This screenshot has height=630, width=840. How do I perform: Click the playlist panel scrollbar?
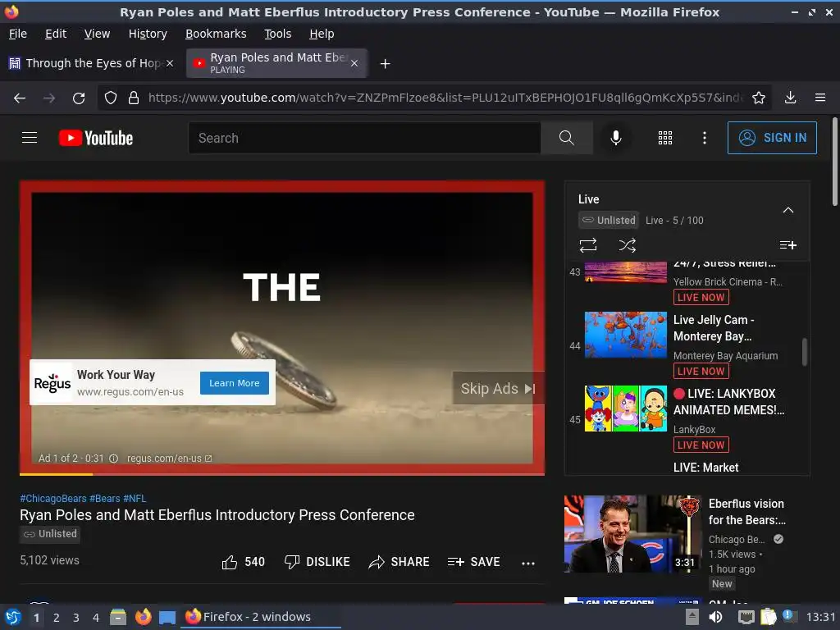click(x=804, y=352)
